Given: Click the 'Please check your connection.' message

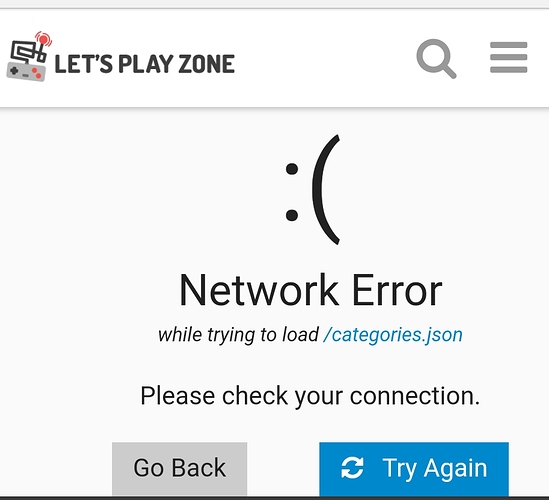Looking at the screenshot, I should 310,396.
